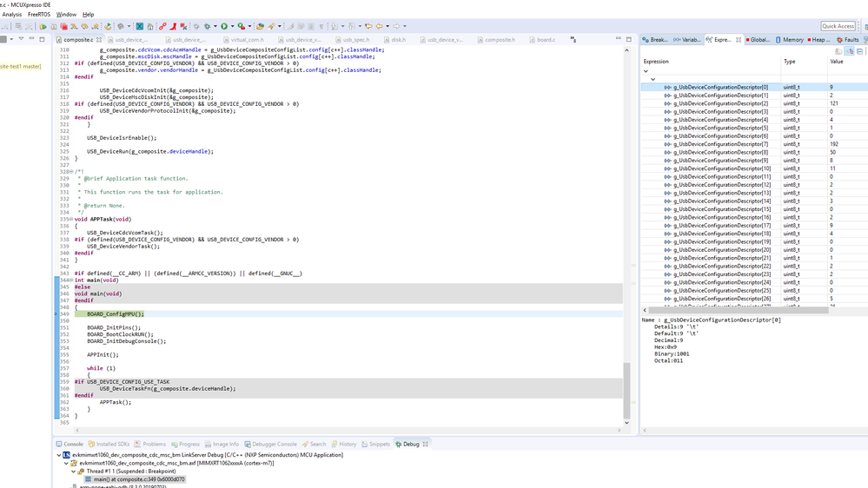This screenshot has height=488, width=868.
Task: Click the red X skip breakpoints icon
Action: tap(184, 27)
